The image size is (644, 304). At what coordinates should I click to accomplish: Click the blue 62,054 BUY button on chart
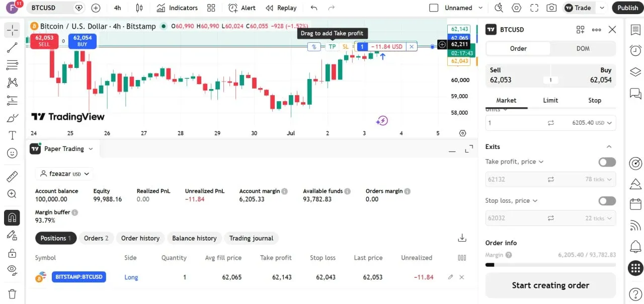click(83, 41)
